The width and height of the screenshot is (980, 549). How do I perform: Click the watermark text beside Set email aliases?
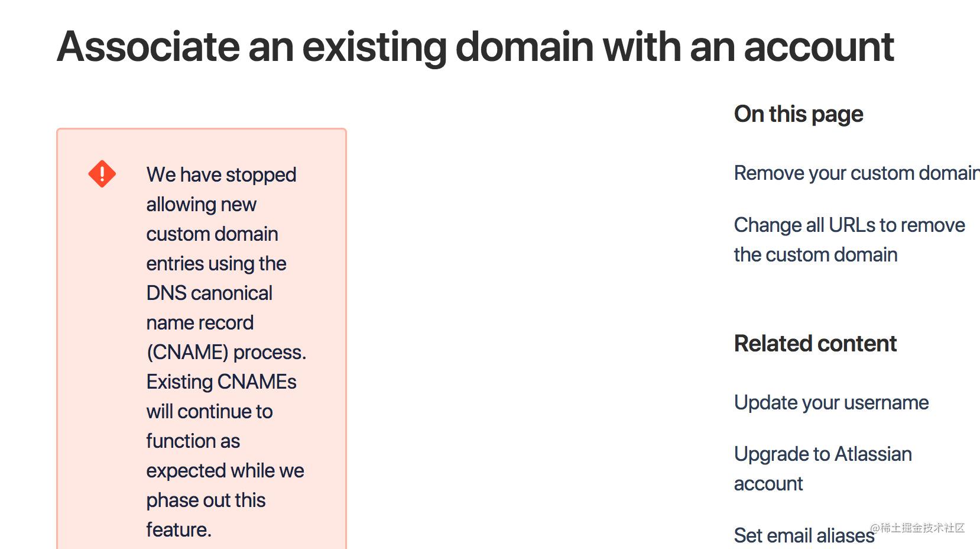[x=917, y=528]
